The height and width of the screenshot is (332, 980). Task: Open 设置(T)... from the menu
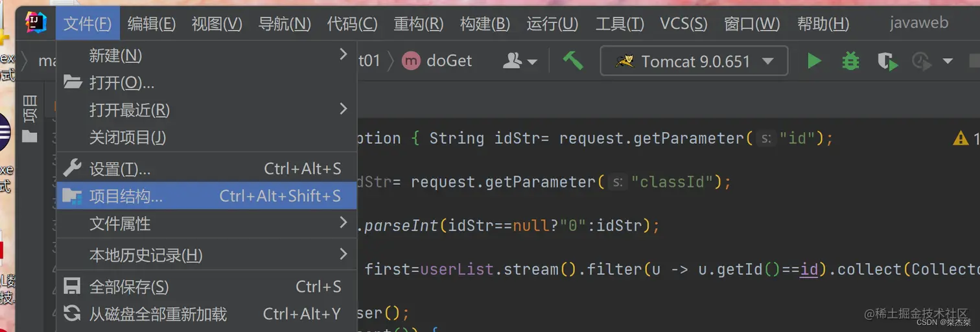(207, 169)
